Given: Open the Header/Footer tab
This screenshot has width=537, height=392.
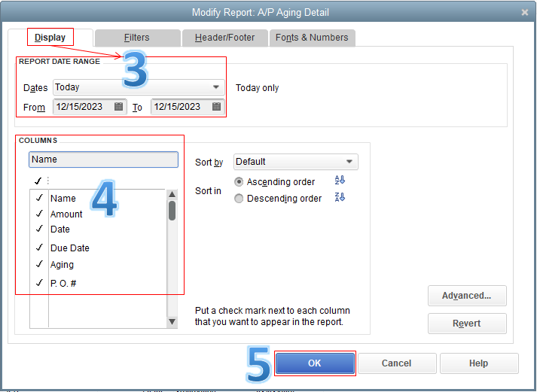Looking at the screenshot, I should point(224,38).
